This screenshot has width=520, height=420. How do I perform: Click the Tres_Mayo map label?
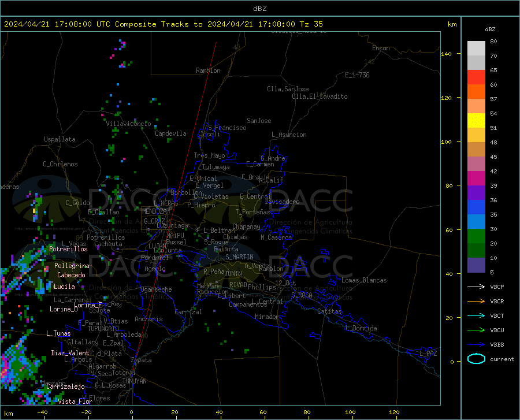tap(209, 155)
